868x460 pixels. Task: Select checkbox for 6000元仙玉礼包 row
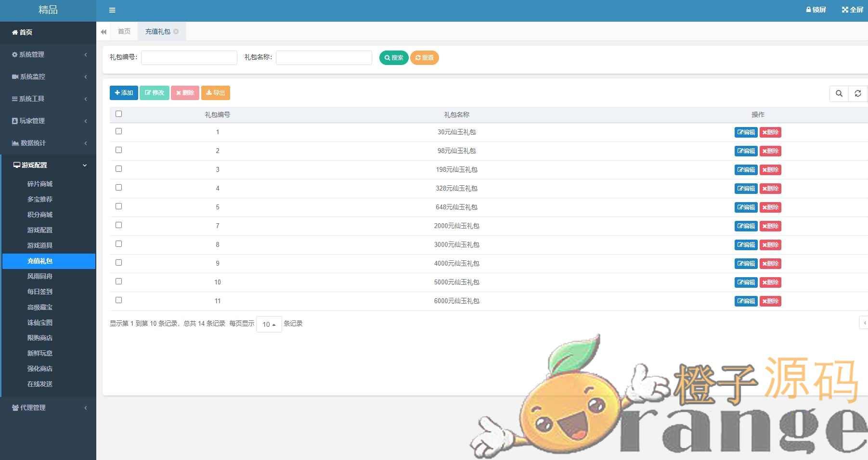click(x=119, y=300)
